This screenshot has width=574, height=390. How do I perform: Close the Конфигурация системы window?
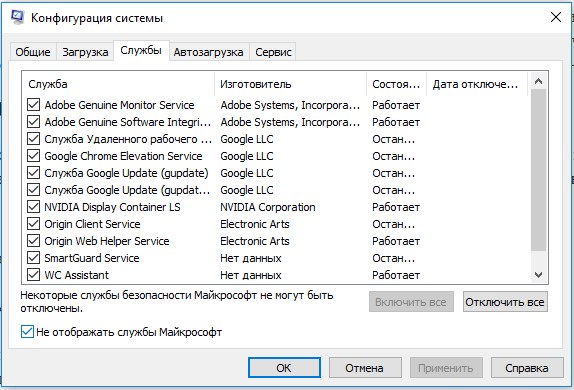tap(556, 17)
